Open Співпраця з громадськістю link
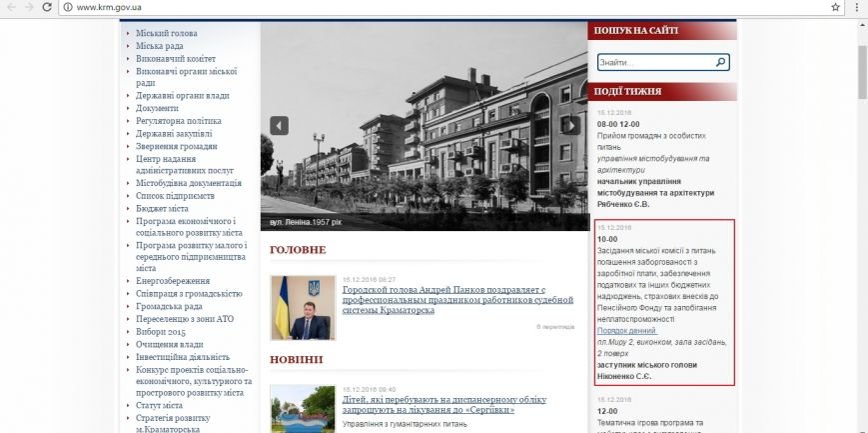868x433 pixels. pyautogui.click(x=189, y=294)
